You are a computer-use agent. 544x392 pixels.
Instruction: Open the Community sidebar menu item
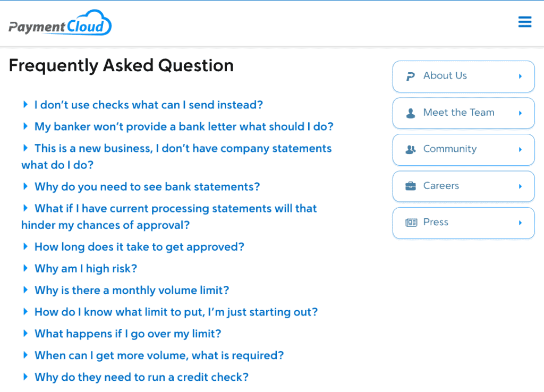tap(463, 150)
